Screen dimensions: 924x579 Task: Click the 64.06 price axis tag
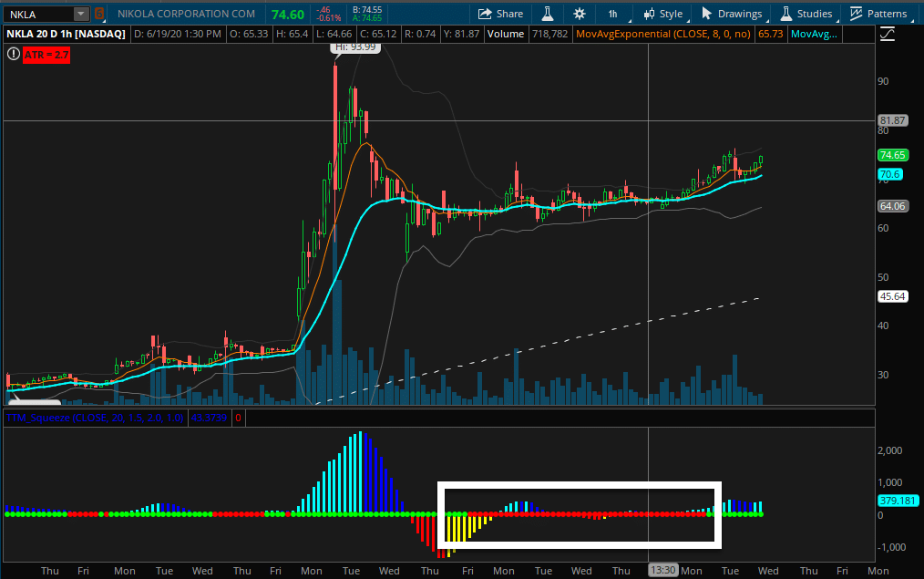coord(892,206)
